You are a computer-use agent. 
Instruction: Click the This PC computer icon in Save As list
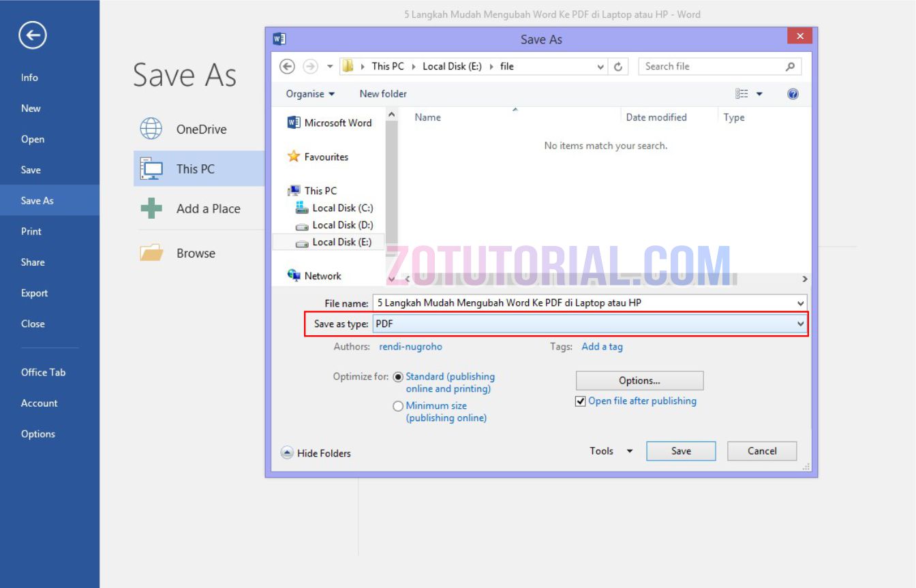(x=151, y=168)
